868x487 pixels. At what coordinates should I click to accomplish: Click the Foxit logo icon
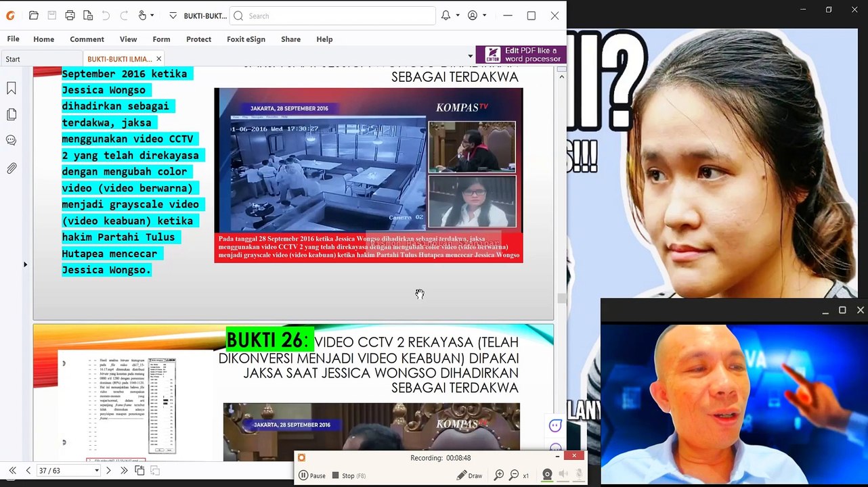coord(10,16)
